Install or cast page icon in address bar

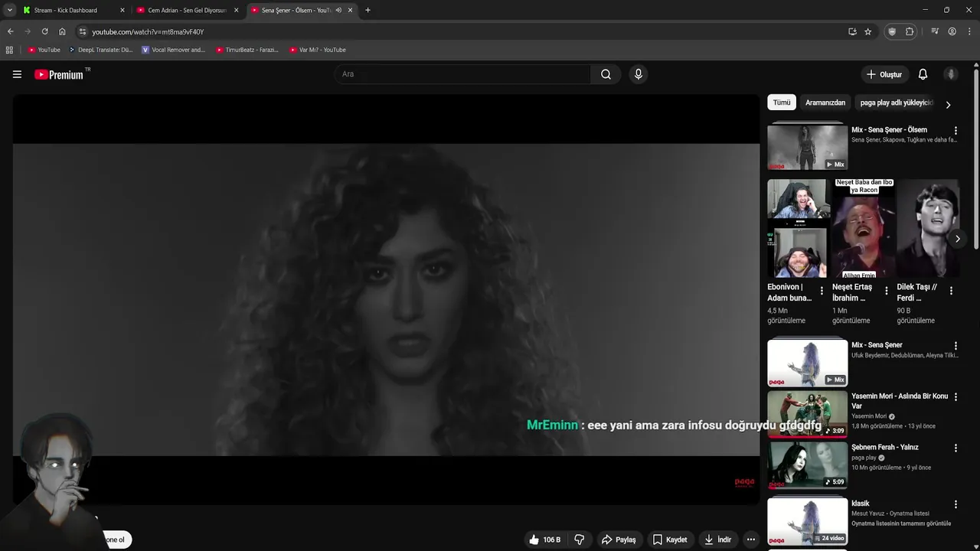tap(852, 31)
